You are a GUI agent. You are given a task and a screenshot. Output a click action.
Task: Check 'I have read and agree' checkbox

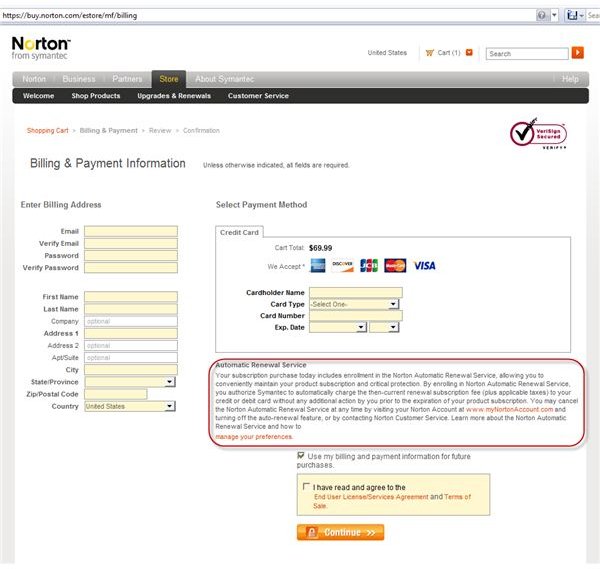(306, 486)
